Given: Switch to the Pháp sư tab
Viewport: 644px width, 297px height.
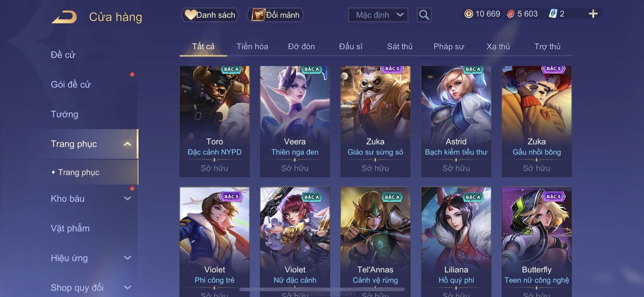Looking at the screenshot, I should point(449,46).
